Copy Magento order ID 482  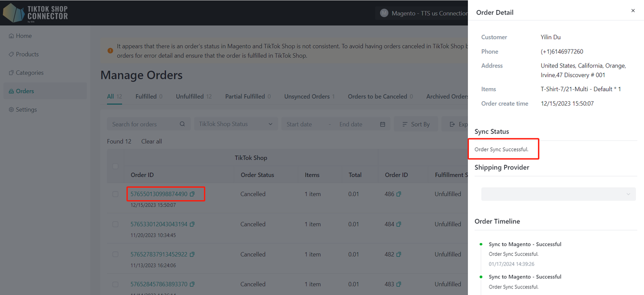pos(398,254)
